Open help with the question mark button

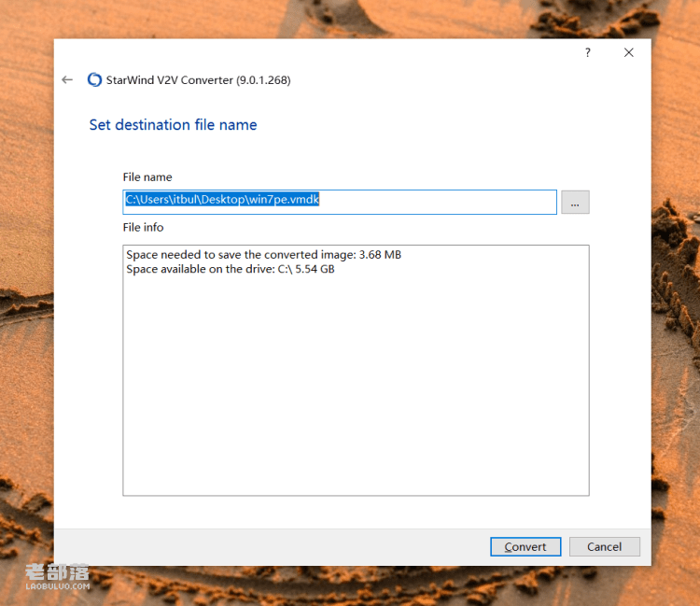(587, 52)
